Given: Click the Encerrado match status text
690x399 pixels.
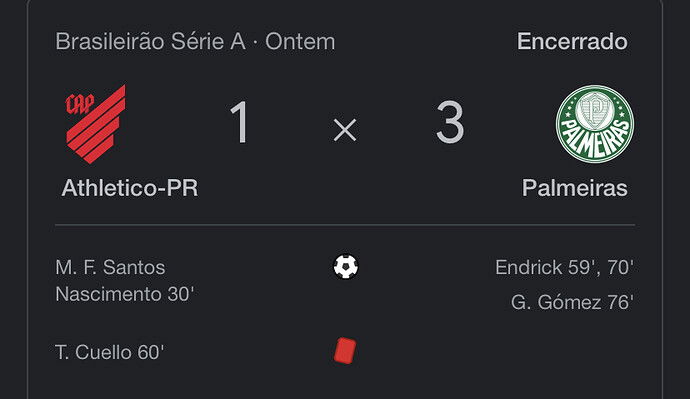Looking at the screenshot, I should click(x=573, y=41).
